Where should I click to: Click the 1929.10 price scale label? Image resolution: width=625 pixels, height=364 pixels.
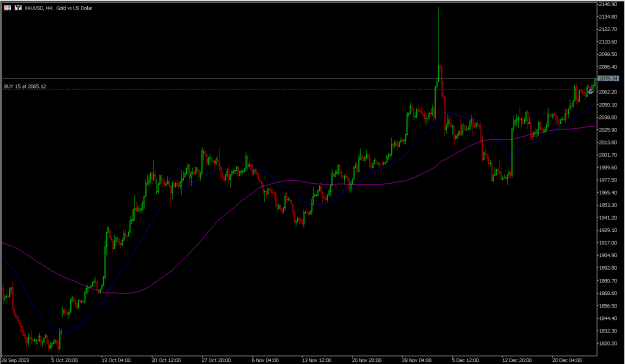pyautogui.click(x=608, y=230)
